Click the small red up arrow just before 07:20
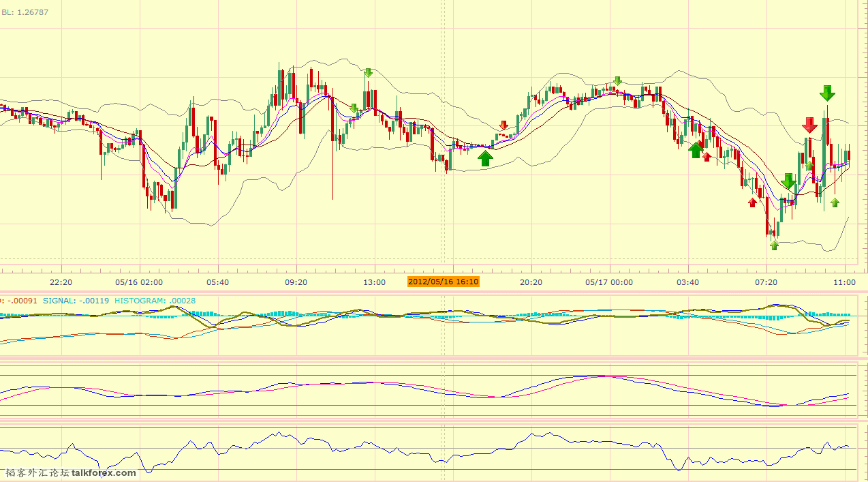The image size is (868, 482). [752, 202]
